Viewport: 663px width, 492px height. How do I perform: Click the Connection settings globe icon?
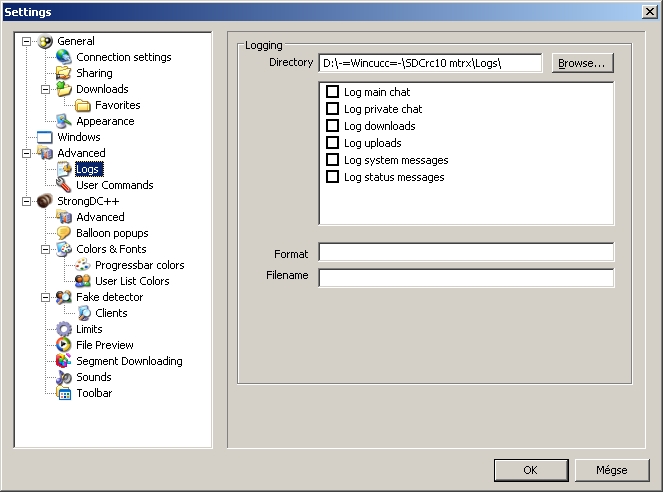(x=64, y=57)
